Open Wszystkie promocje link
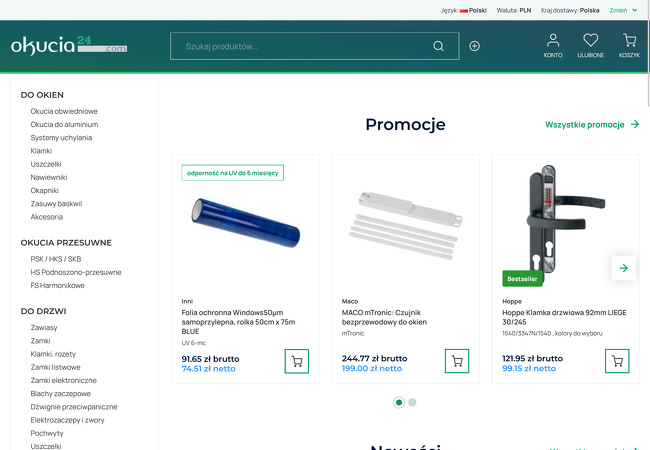 (592, 125)
